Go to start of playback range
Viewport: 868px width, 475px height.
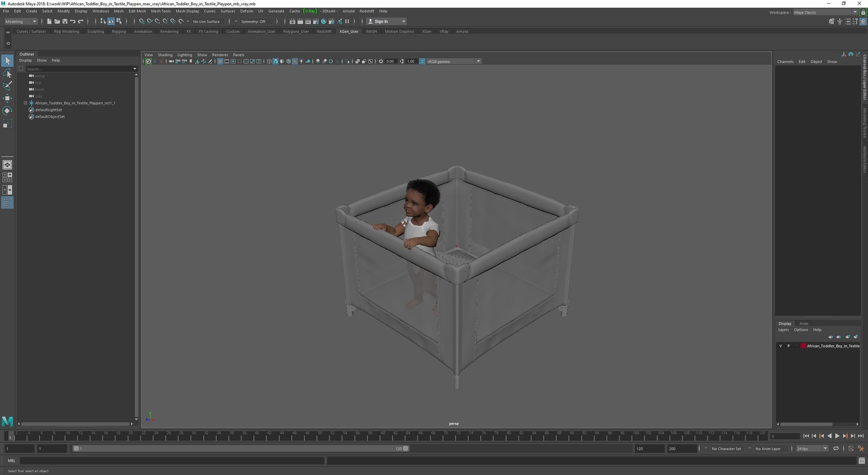pyautogui.click(x=806, y=436)
